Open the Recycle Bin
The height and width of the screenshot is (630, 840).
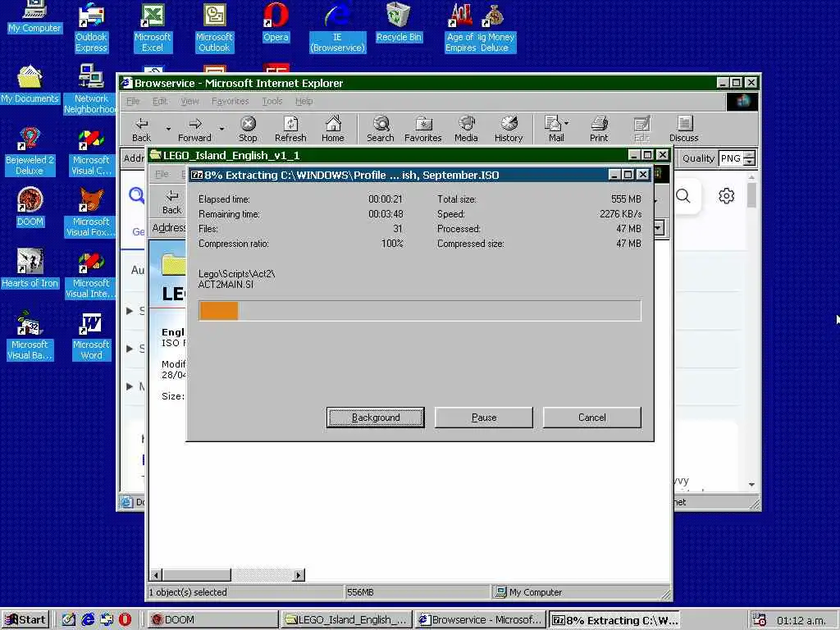(399, 24)
